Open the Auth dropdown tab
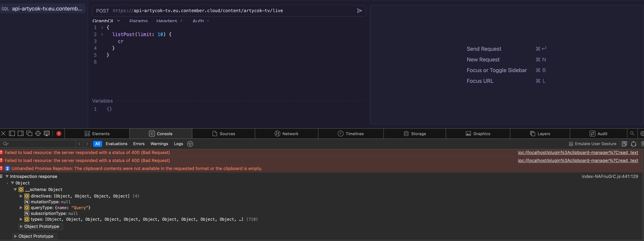This screenshot has height=241, width=644. (x=201, y=21)
